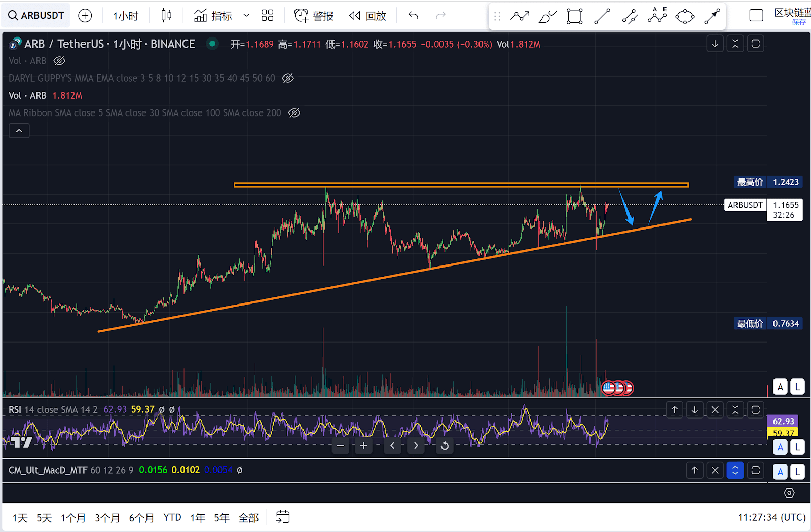
Task: Collapse the main chart pane
Action: coord(735,44)
